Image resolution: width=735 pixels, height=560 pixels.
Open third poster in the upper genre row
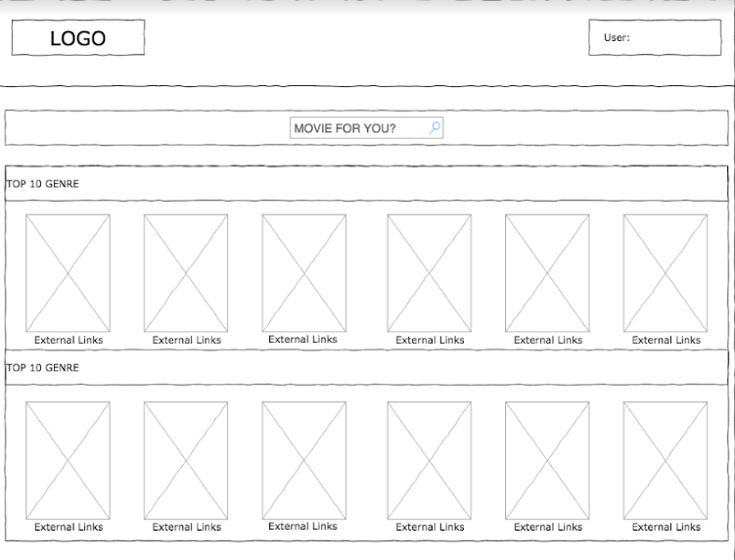[304, 273]
